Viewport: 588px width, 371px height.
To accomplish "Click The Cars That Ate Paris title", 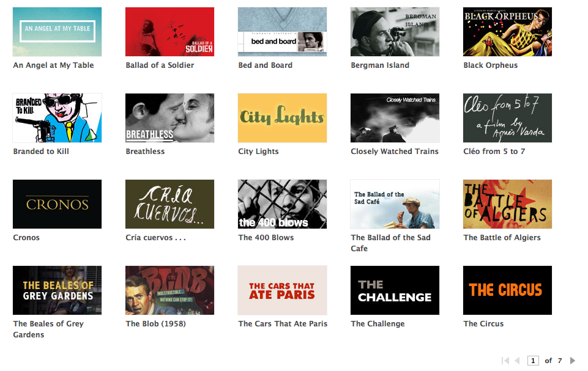I will (x=283, y=324).
